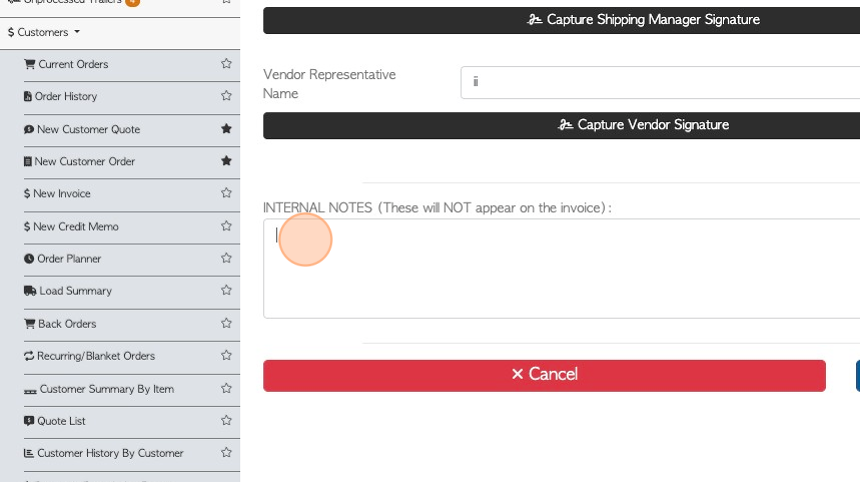Click the Load Summary truck icon
The image size is (860, 482).
30,291
